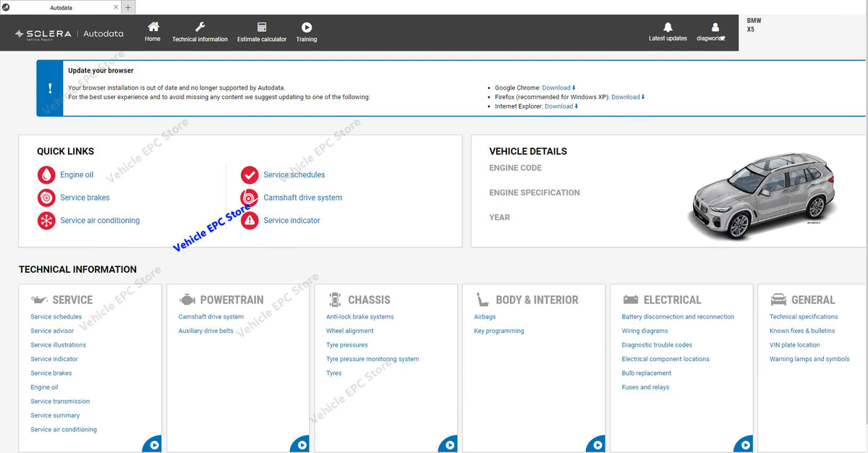Open Service transmission link
Viewport: 868px width, 453px height.
tap(60, 402)
